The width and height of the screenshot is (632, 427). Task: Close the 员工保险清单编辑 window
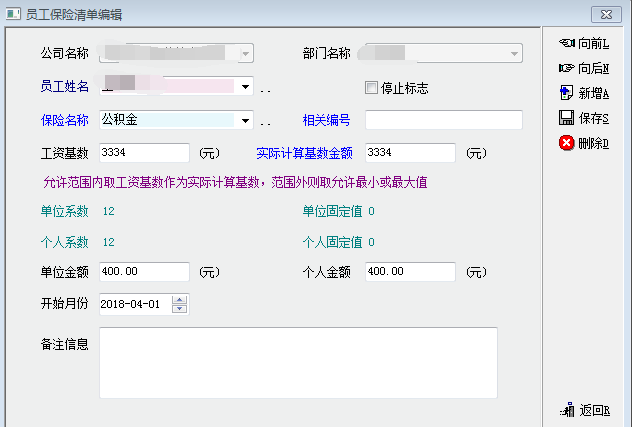[x=603, y=14]
